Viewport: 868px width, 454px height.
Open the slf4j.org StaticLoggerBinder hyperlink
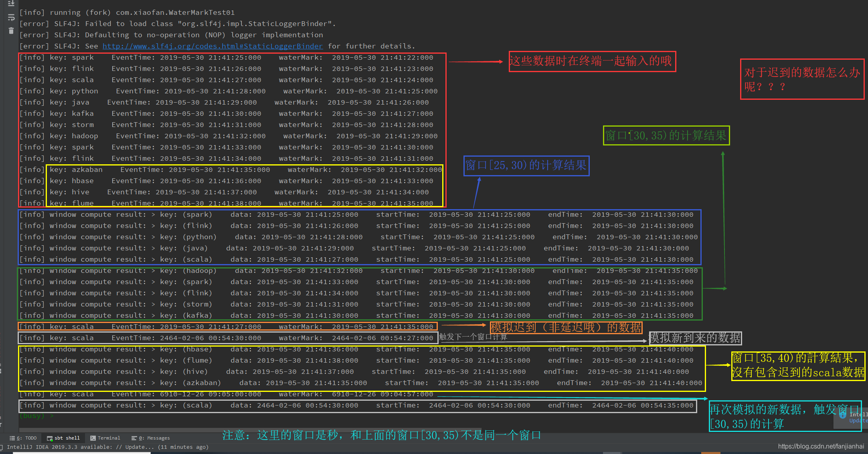click(212, 46)
